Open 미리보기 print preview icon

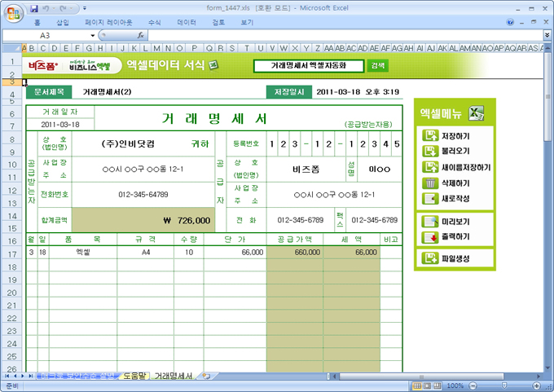pyautogui.click(x=430, y=221)
